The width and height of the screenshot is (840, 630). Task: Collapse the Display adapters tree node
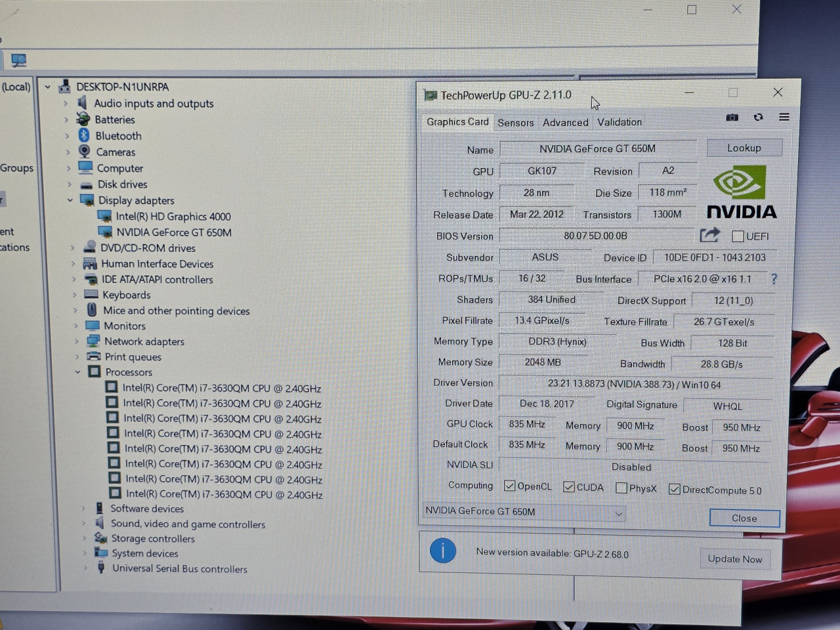pyautogui.click(x=70, y=200)
